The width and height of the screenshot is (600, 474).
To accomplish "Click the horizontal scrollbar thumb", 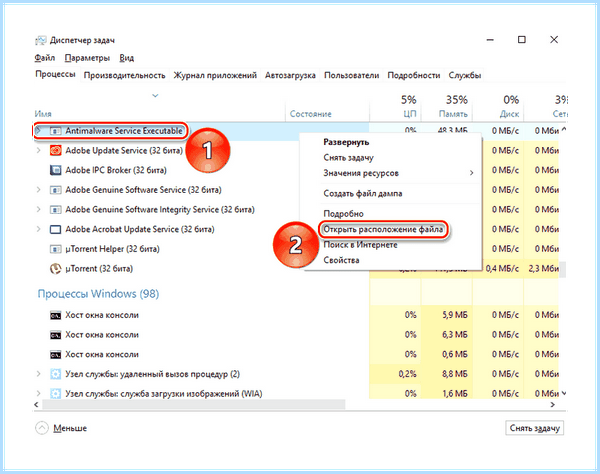I will pos(194,404).
